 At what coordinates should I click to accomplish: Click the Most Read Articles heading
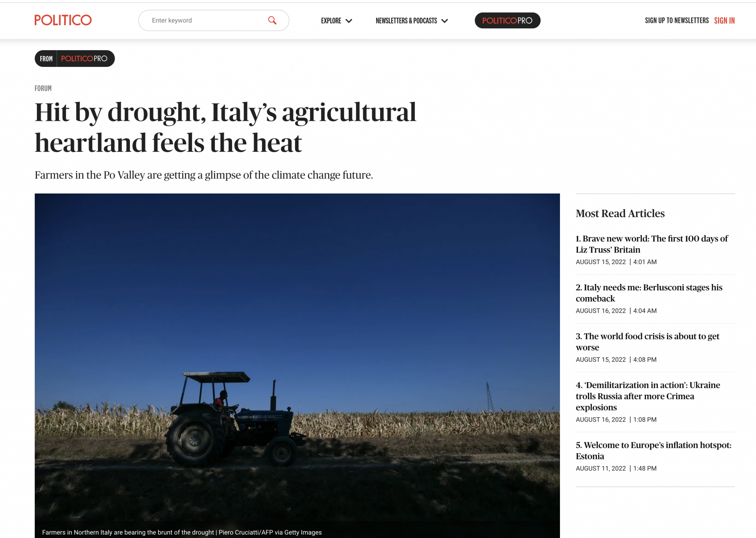620,213
